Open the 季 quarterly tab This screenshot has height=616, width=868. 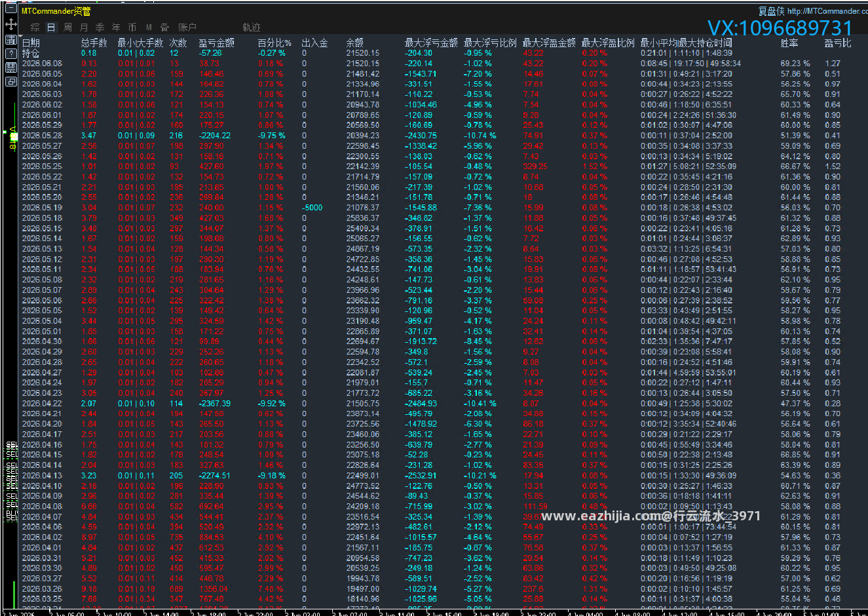point(100,28)
